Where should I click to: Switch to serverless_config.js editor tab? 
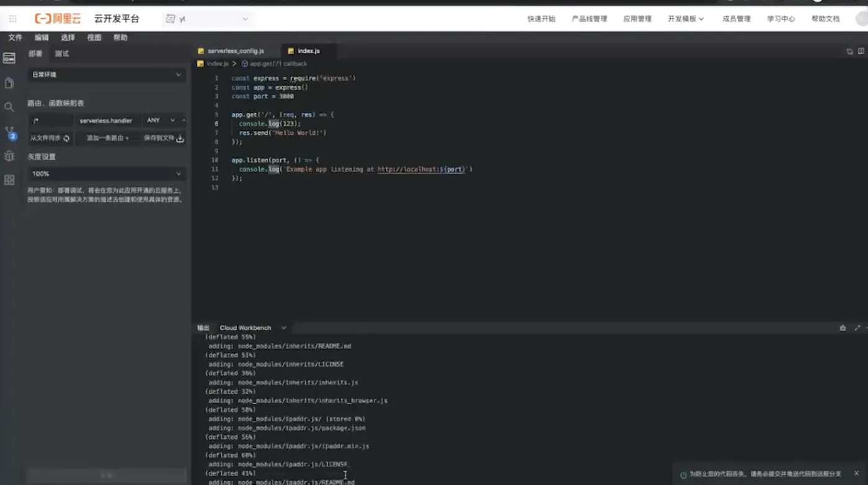point(236,51)
